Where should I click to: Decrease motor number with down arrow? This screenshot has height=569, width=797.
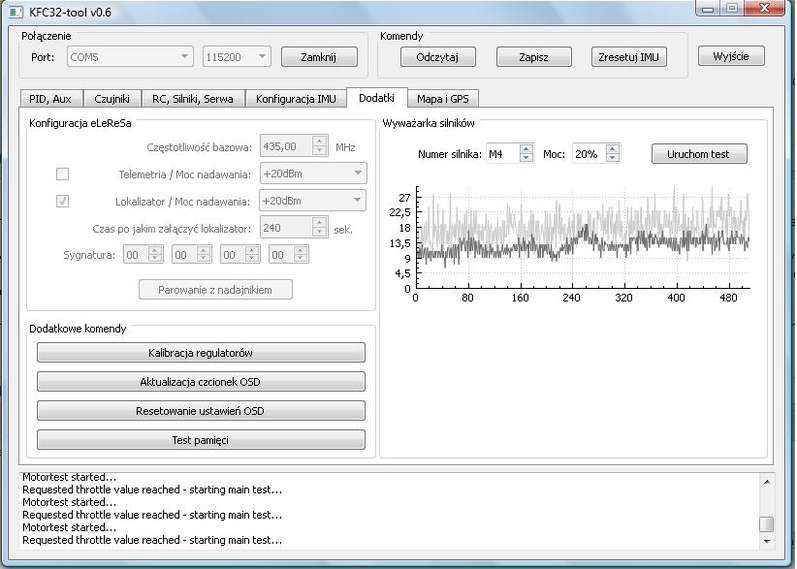pos(527,159)
